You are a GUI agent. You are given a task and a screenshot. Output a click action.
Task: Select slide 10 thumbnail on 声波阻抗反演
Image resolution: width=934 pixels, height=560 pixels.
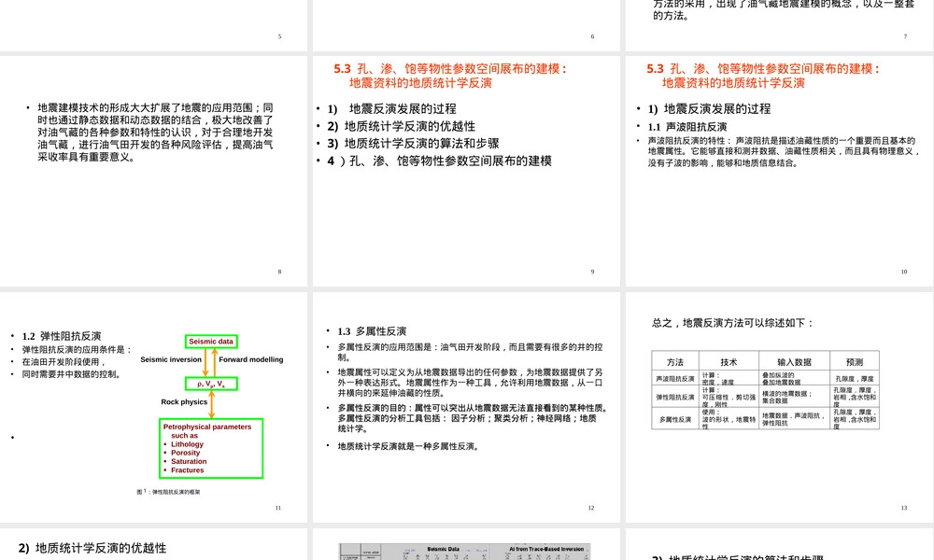tap(778, 171)
